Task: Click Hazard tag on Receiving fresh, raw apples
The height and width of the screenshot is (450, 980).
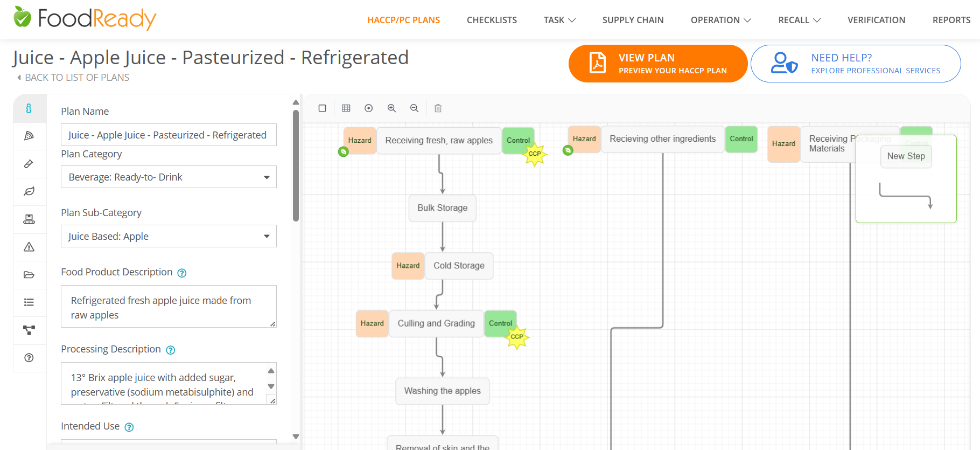Action: [x=360, y=141]
